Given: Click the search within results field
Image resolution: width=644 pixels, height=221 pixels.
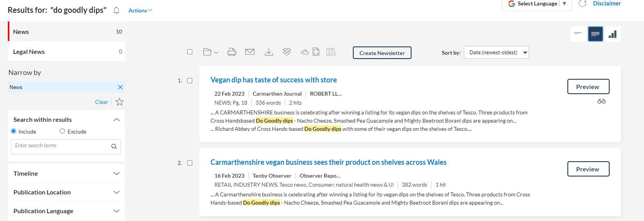Looking at the screenshot, I should click(x=60, y=146).
